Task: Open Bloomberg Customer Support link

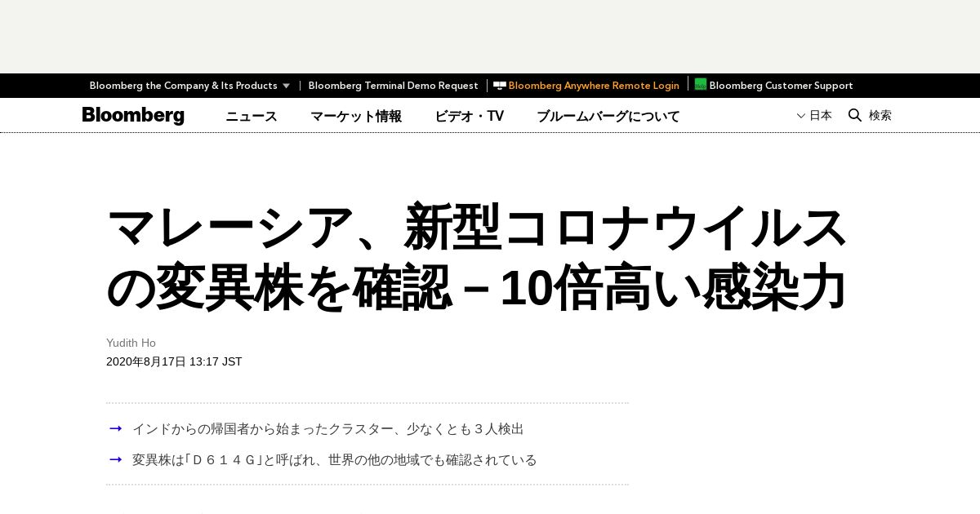Action: click(781, 86)
